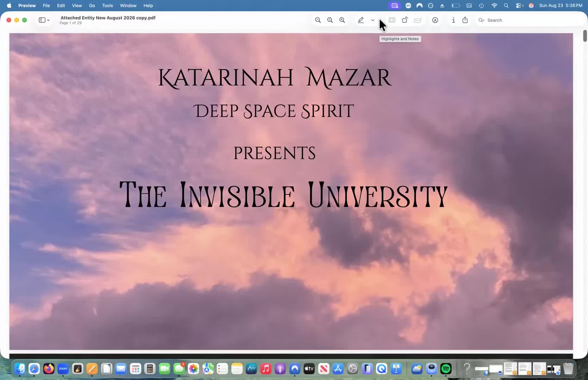Open the sidebar view options dropdown

click(49, 20)
